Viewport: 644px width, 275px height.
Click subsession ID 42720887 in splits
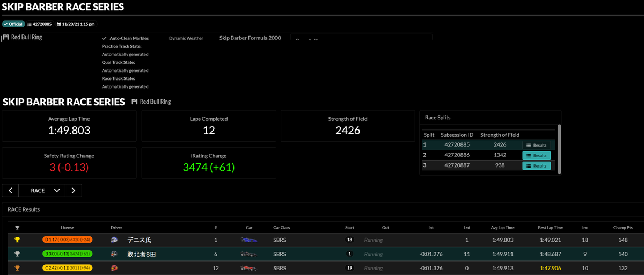point(457,165)
